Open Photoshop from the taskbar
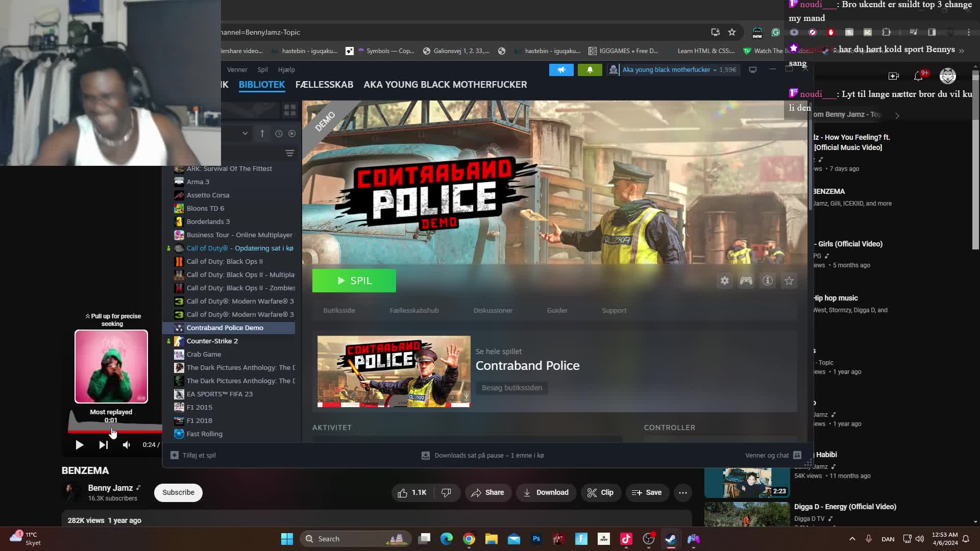The image size is (980, 551). click(536, 539)
